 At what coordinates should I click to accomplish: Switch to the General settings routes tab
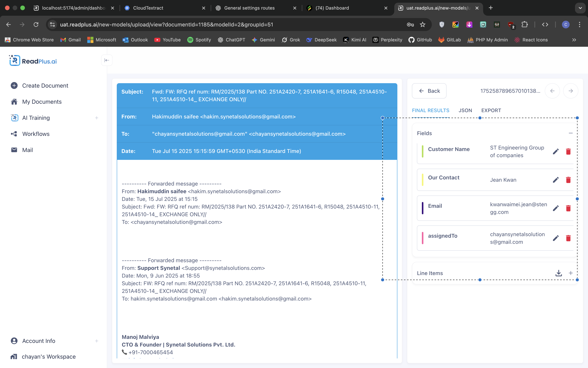[256, 8]
